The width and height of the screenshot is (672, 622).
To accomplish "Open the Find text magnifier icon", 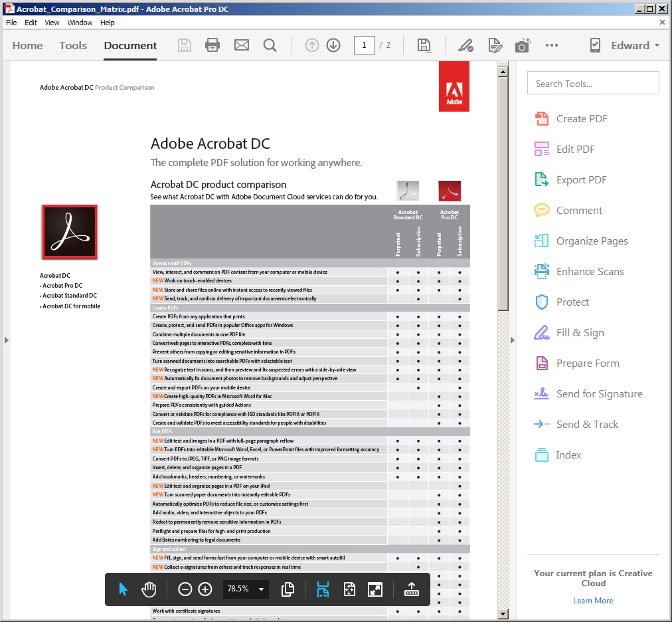I will (x=270, y=45).
